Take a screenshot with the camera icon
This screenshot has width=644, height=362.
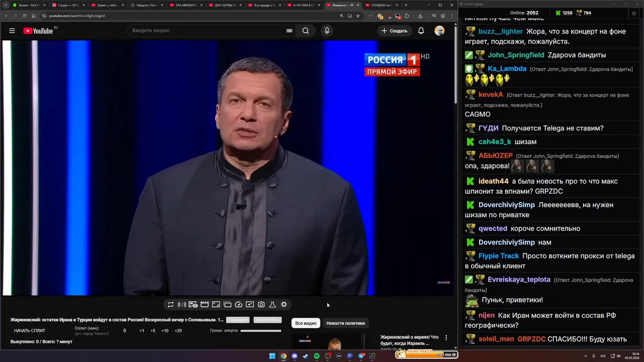click(x=261, y=305)
